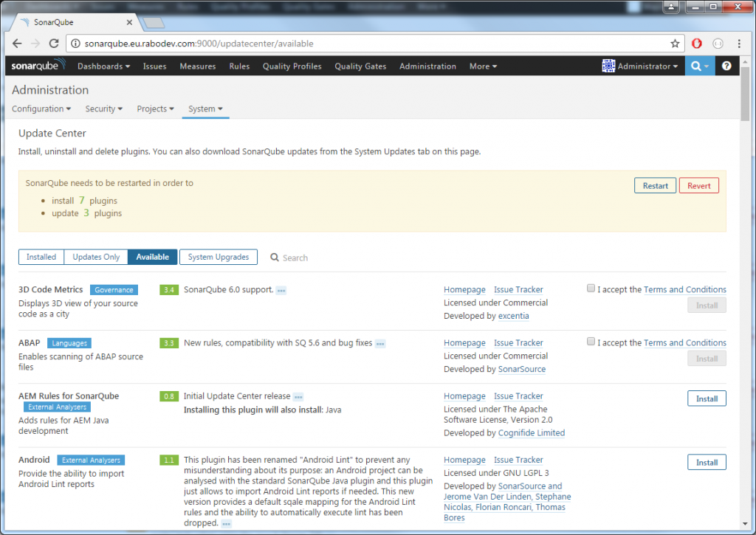Expand the Security submenu

[x=103, y=109]
